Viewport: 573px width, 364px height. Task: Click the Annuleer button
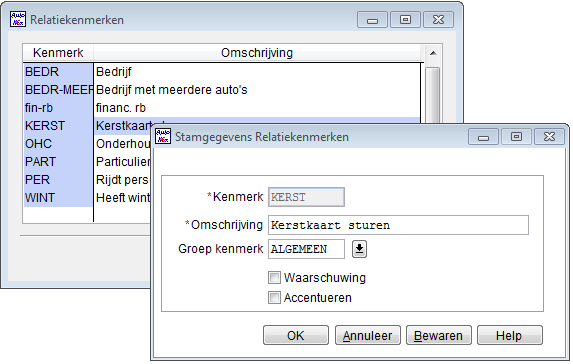click(368, 335)
